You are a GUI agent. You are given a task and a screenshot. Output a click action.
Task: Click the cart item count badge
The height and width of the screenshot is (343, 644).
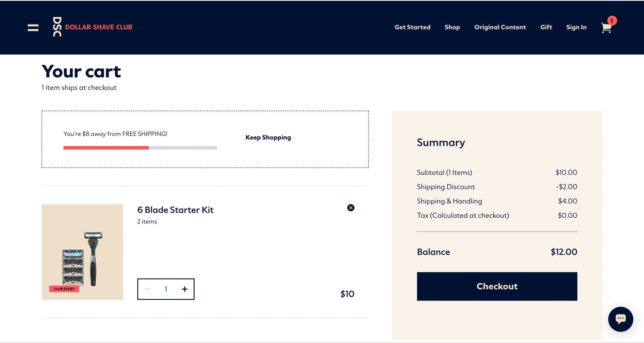coord(612,21)
